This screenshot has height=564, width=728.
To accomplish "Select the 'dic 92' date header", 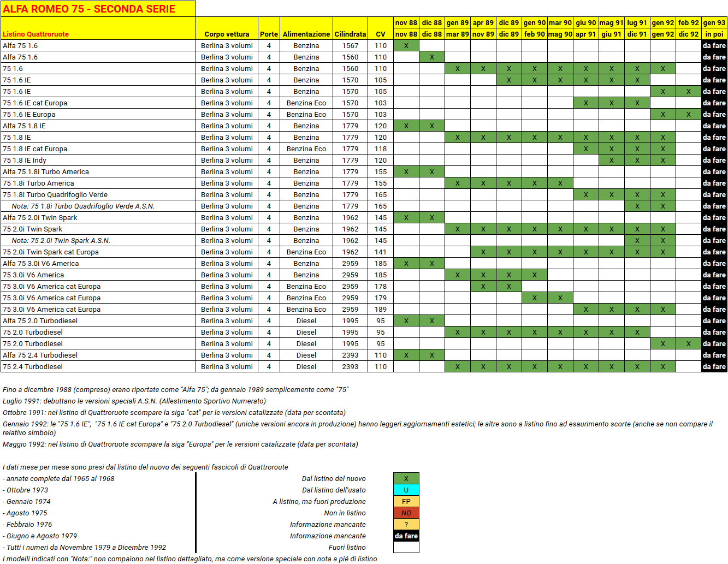I will [689, 34].
